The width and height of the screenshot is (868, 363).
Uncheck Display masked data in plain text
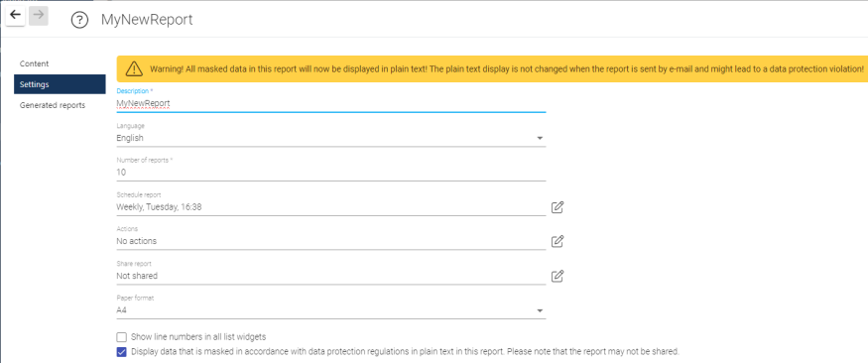click(122, 351)
